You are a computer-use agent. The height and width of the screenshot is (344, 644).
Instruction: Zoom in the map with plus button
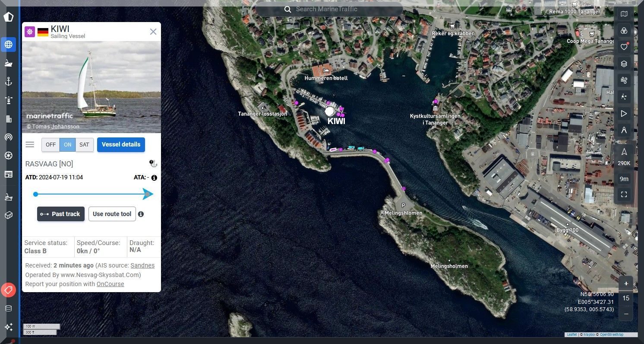[x=626, y=283]
